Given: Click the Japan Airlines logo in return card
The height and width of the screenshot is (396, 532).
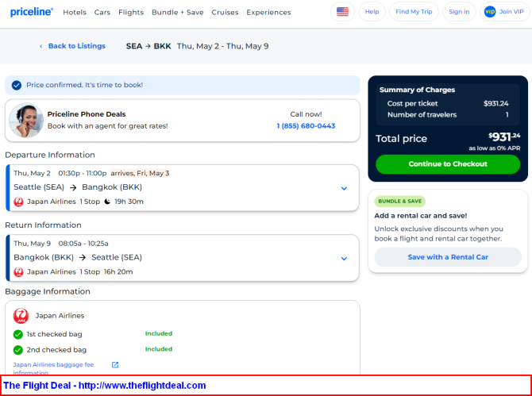Looking at the screenshot, I should pos(19,272).
